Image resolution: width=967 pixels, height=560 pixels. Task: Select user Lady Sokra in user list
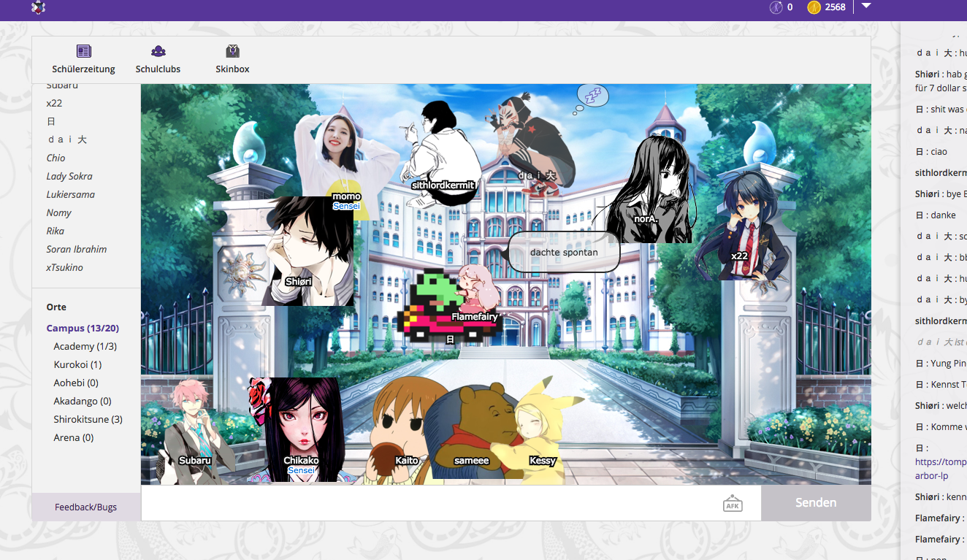pos(69,176)
